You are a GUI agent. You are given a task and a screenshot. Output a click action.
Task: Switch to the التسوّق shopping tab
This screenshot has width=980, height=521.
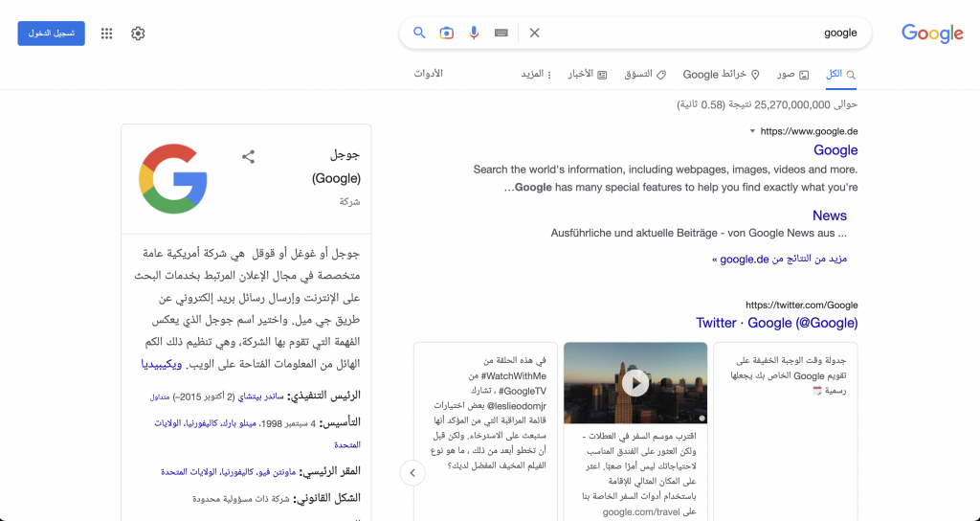click(645, 75)
